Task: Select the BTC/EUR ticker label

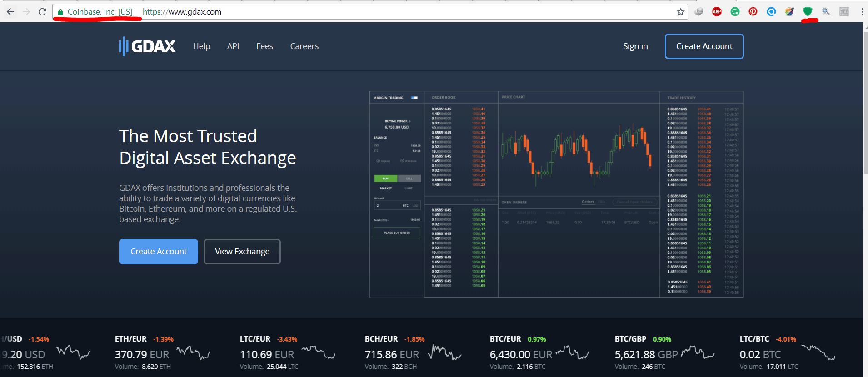Action: coord(505,339)
